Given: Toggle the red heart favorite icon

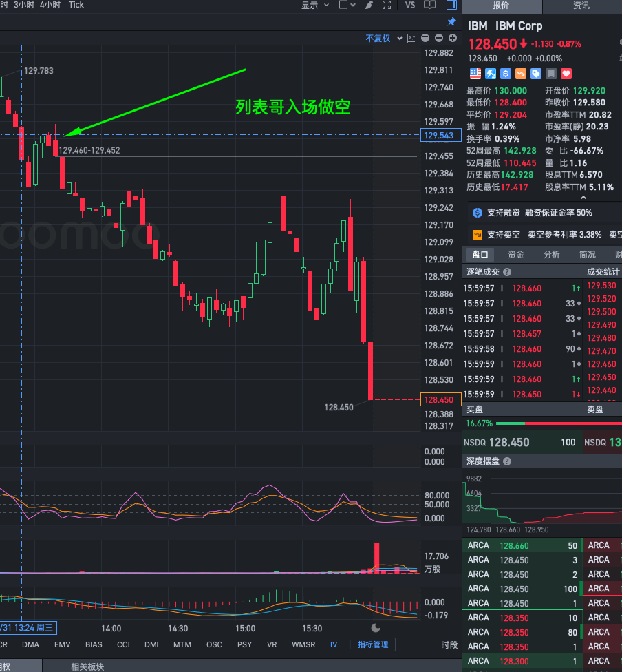Looking at the screenshot, I should tap(566, 74).
